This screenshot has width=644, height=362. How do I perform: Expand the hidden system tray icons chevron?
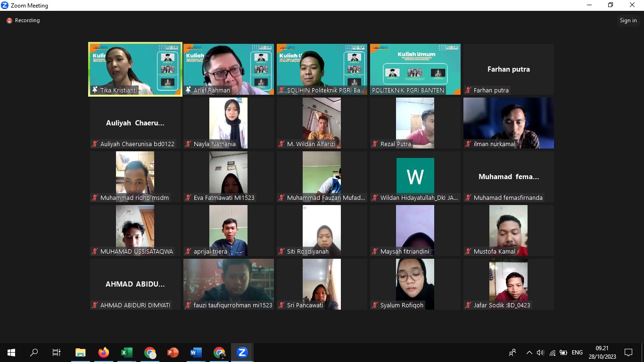point(529,353)
